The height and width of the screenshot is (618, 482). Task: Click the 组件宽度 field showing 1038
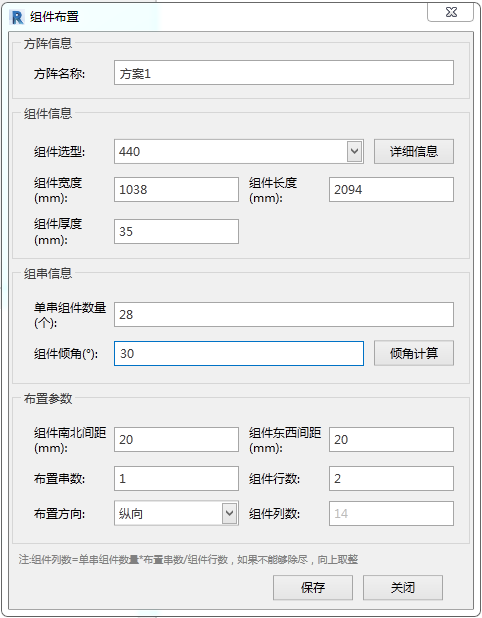point(176,190)
